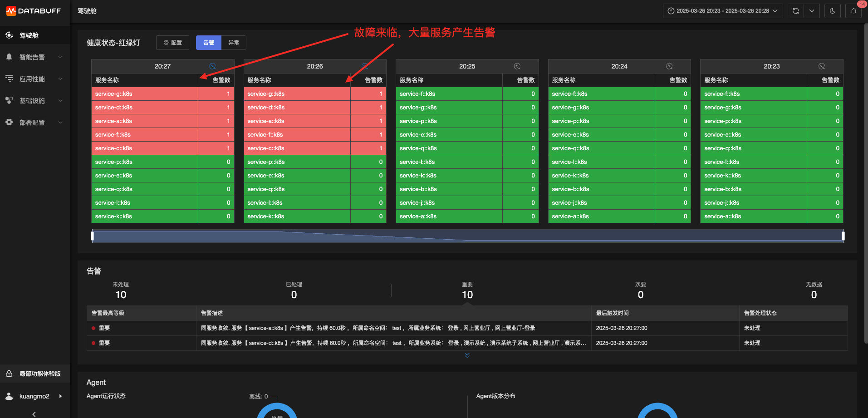Switch to the 告警 tab

tap(209, 43)
